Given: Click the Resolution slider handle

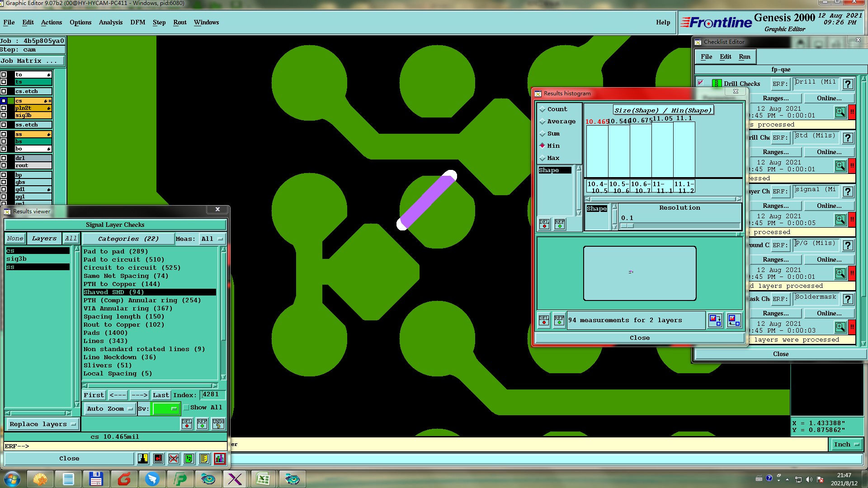Looking at the screenshot, I should [627, 225].
